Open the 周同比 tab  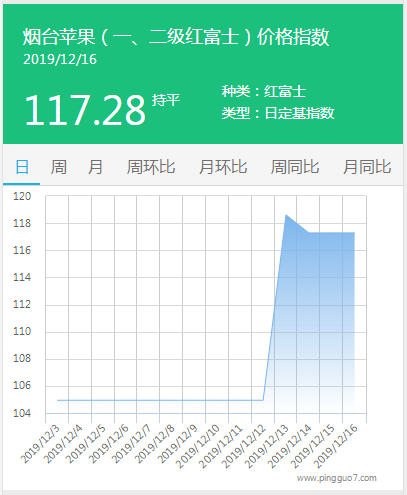(x=295, y=167)
